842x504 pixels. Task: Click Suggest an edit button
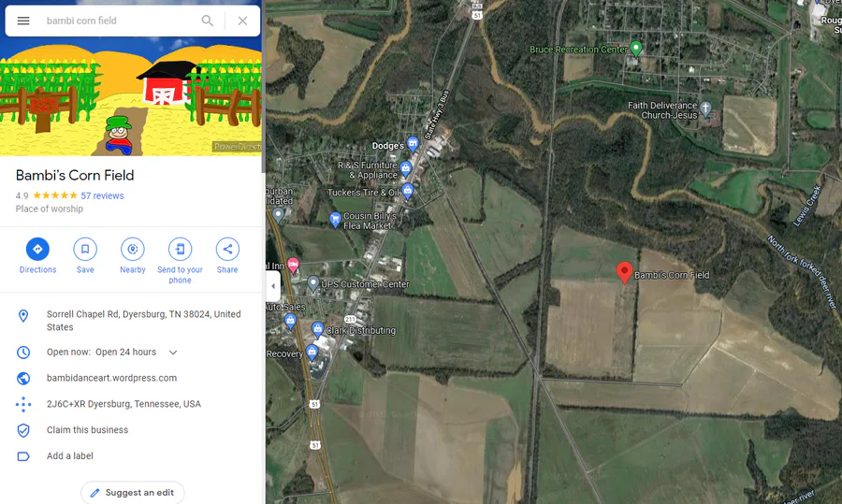tap(133, 492)
